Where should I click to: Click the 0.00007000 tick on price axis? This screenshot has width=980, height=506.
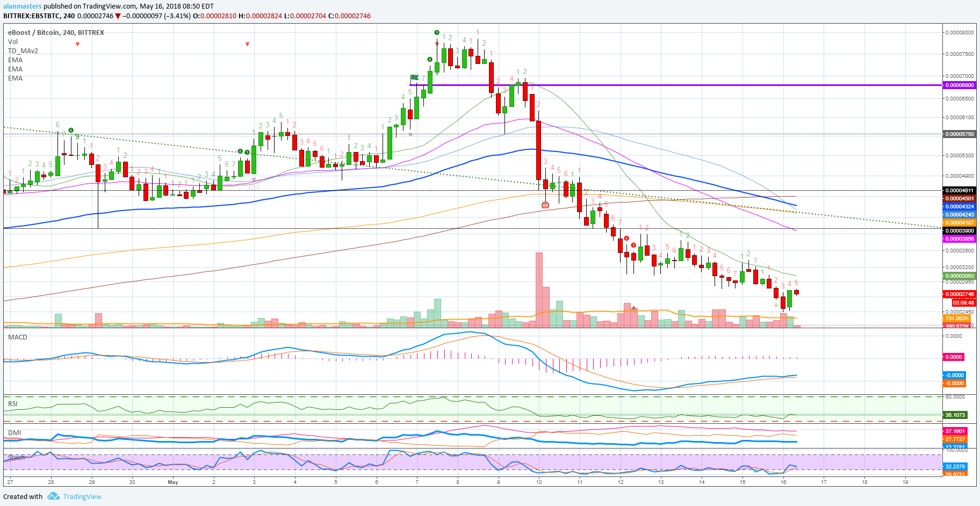[960, 76]
